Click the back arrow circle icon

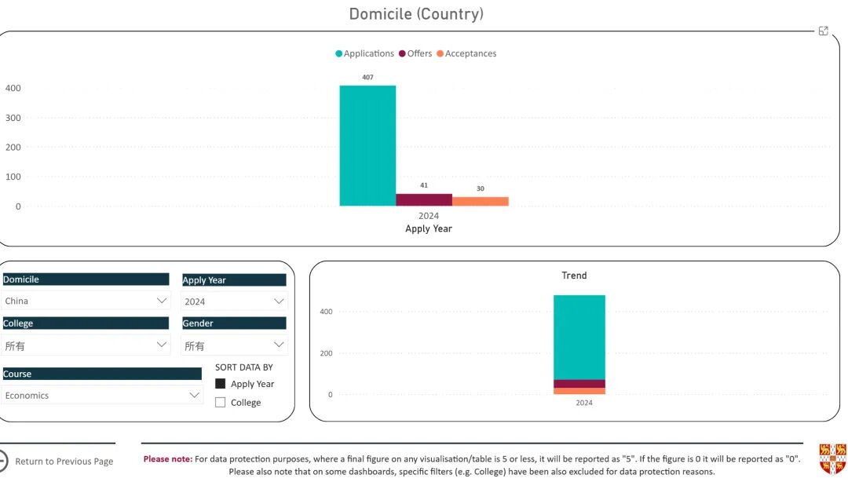(2, 461)
